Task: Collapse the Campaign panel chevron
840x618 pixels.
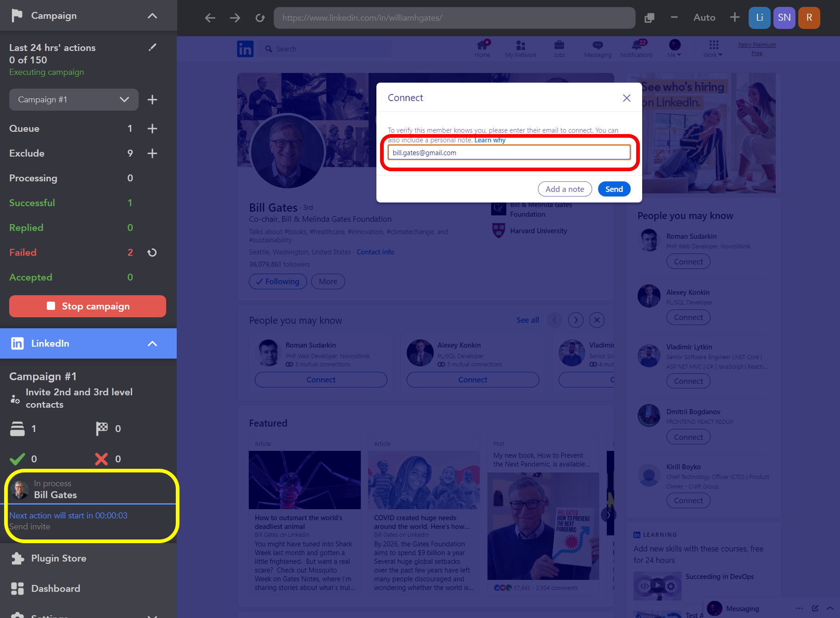Action: pos(152,16)
